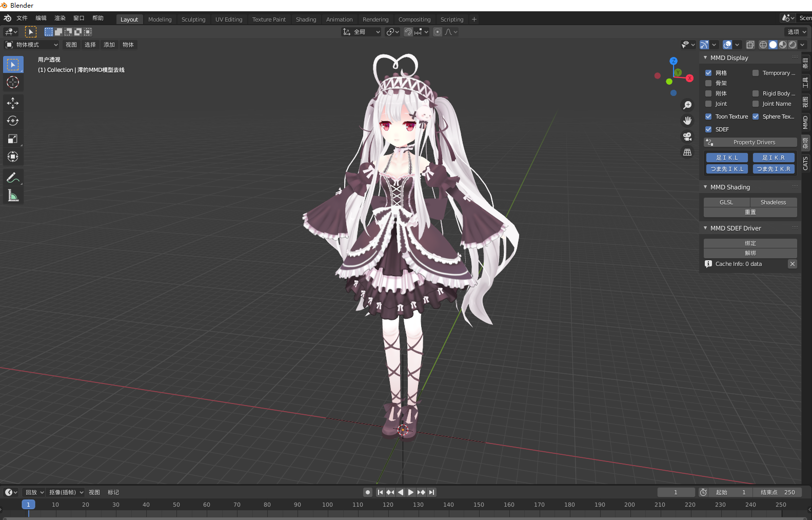Click the zoom magnifier viewport icon
The image size is (812, 520).
click(x=687, y=105)
